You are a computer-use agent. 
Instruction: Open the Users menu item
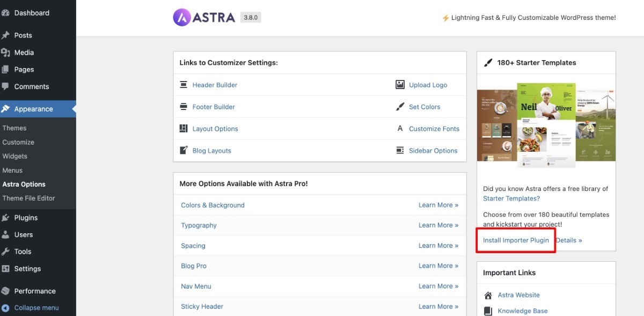pos(24,235)
